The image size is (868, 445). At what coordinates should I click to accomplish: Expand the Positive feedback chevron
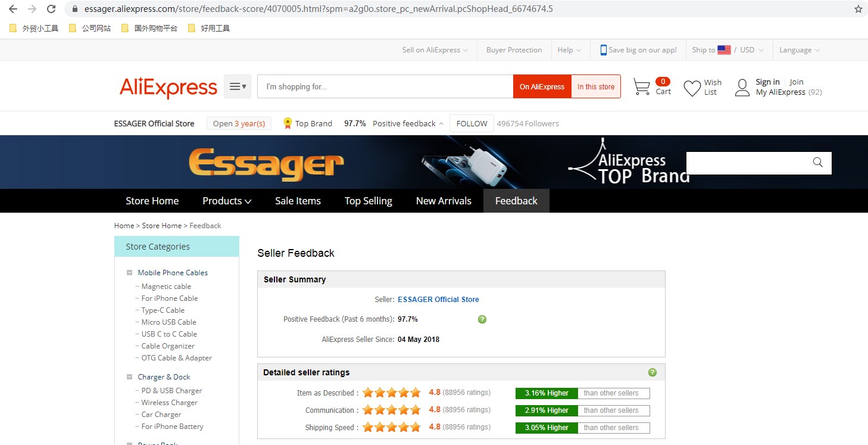[441, 124]
